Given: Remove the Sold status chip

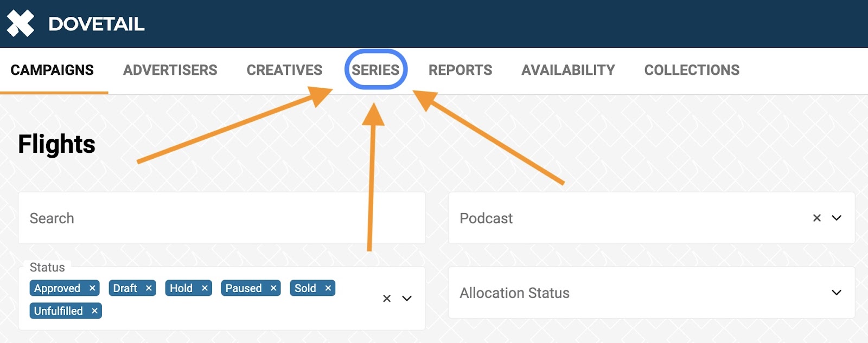Looking at the screenshot, I should 328,288.
